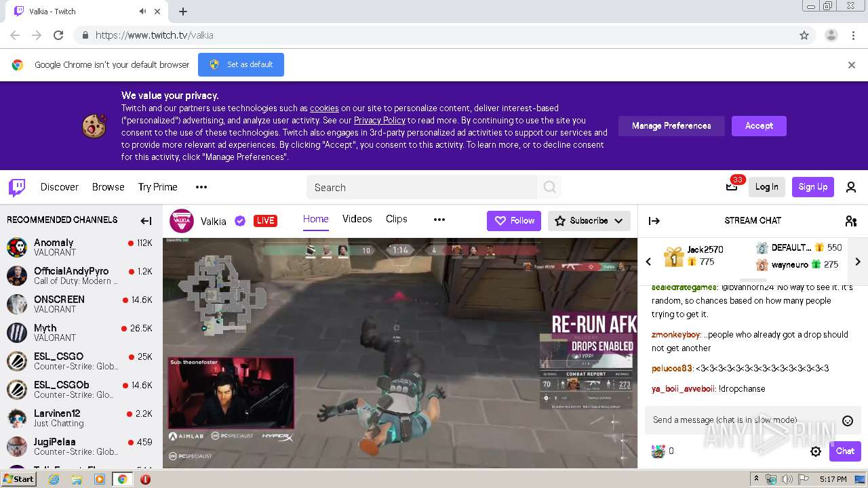Viewport: 868px width, 488px height.
Task: Dismiss the default browser infobar
Action: [x=852, y=65]
